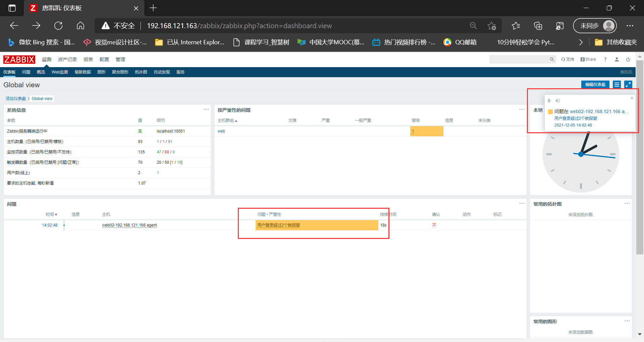Click 编辑仪表盘 edit dashboard button
The image size is (644, 342).
pyautogui.click(x=595, y=85)
